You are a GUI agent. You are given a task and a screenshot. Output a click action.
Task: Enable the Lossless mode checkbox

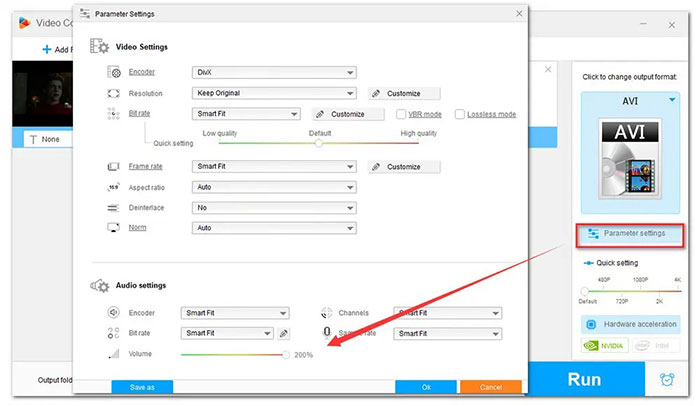click(x=459, y=114)
